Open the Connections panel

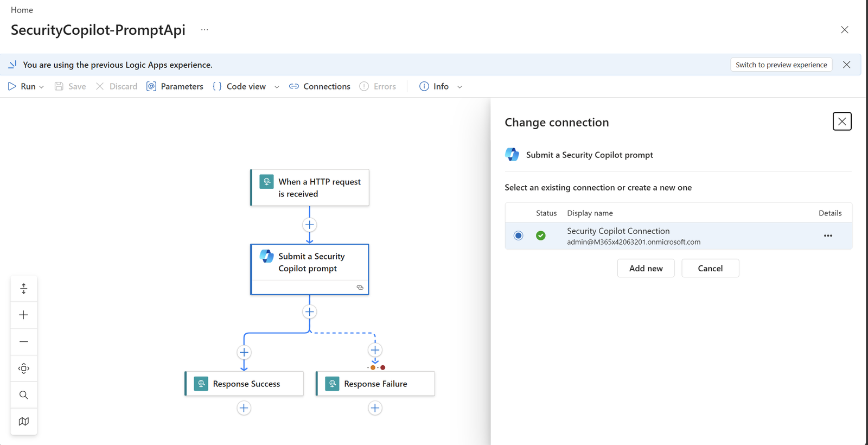[x=320, y=86]
